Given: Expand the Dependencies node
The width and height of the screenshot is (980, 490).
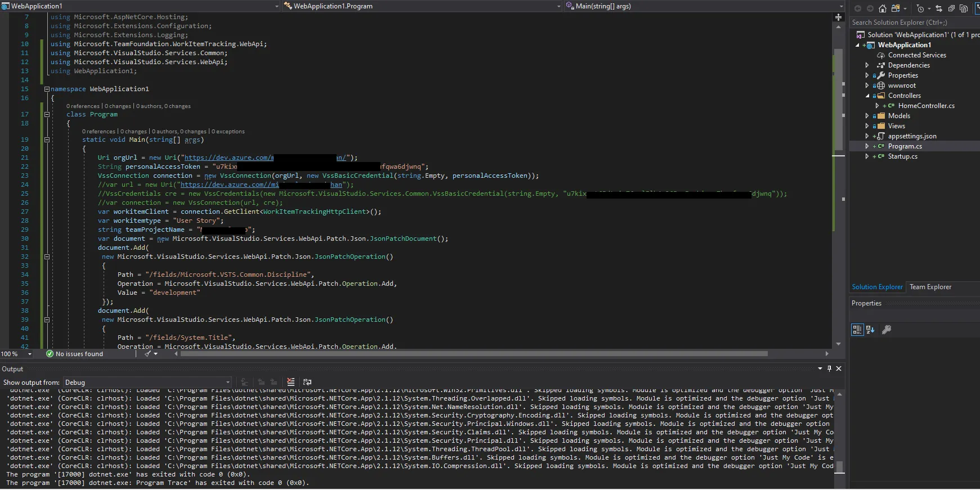Looking at the screenshot, I should point(867,65).
